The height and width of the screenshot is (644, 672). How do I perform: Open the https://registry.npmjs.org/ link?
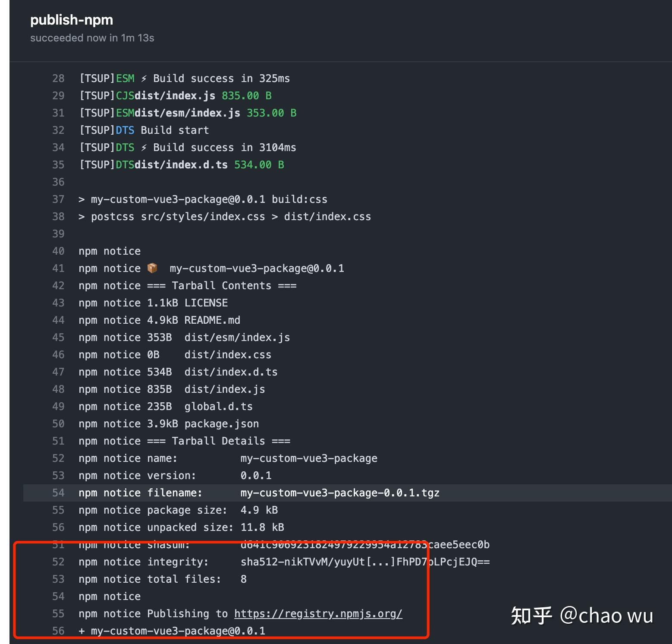[x=318, y=614]
